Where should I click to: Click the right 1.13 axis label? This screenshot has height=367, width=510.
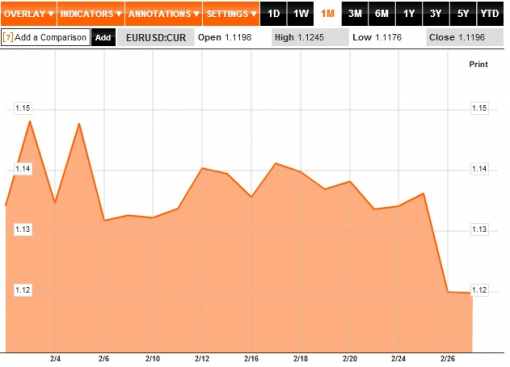point(479,229)
